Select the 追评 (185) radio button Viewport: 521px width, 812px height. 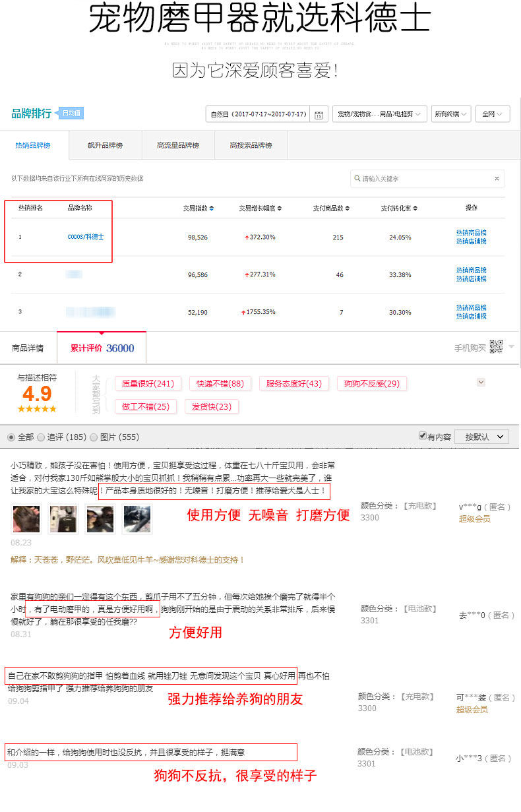[x=41, y=437]
